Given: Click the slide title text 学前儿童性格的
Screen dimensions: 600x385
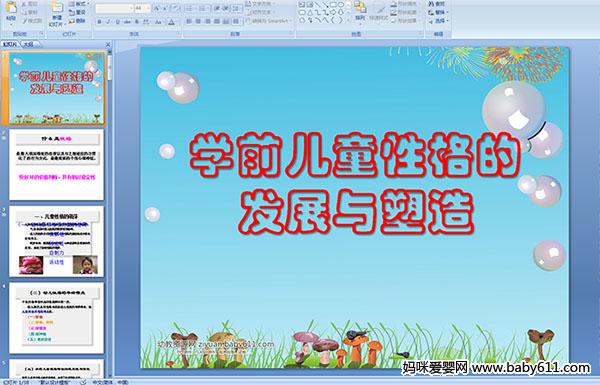Looking at the screenshot, I should pyautogui.click(x=355, y=155).
